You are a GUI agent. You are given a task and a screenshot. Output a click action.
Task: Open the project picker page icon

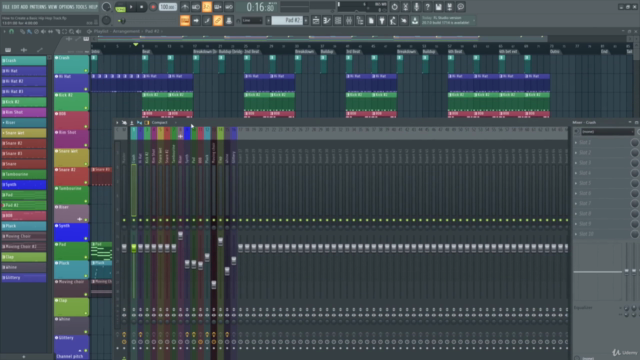tap(371, 20)
